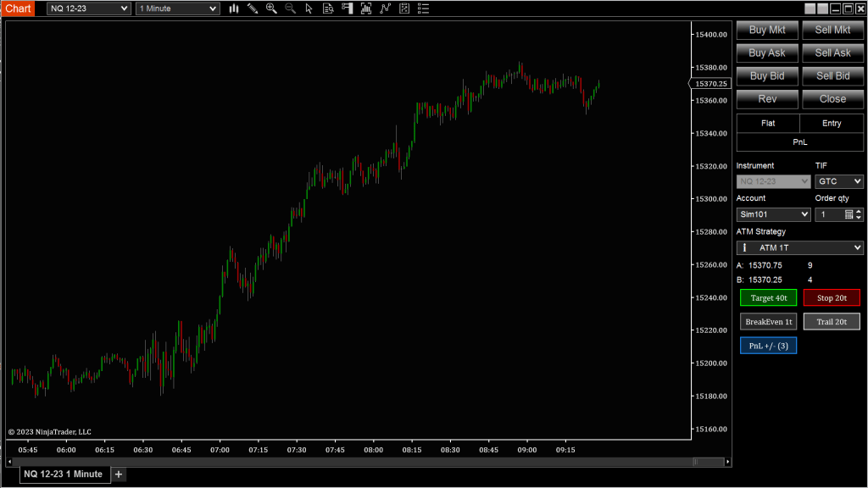The image size is (868, 488).
Task: Toggle the Stop 20t button
Action: click(x=832, y=297)
